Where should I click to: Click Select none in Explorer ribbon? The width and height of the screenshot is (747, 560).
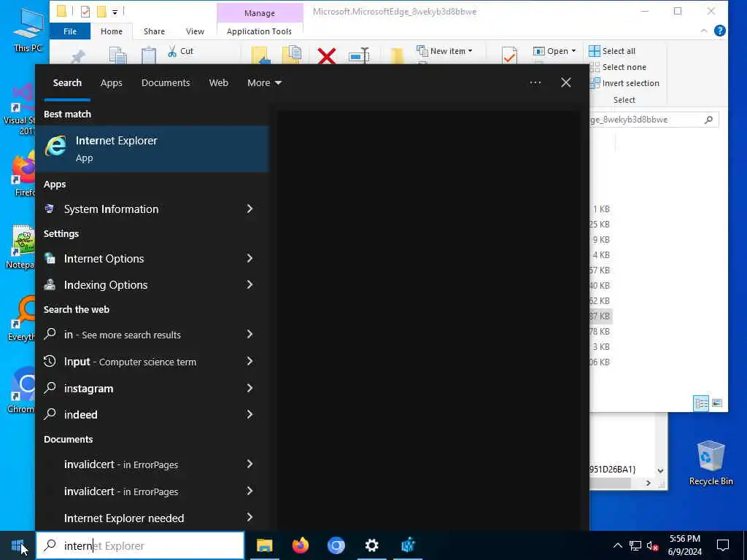click(x=618, y=67)
